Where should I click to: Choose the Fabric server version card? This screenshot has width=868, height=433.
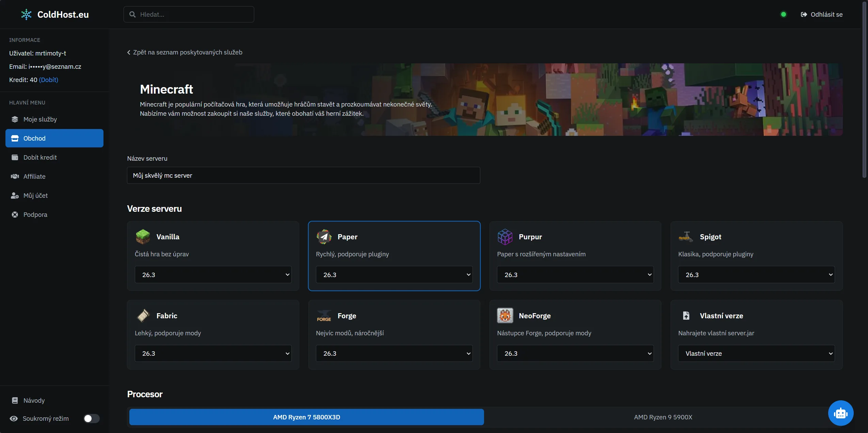(213, 335)
